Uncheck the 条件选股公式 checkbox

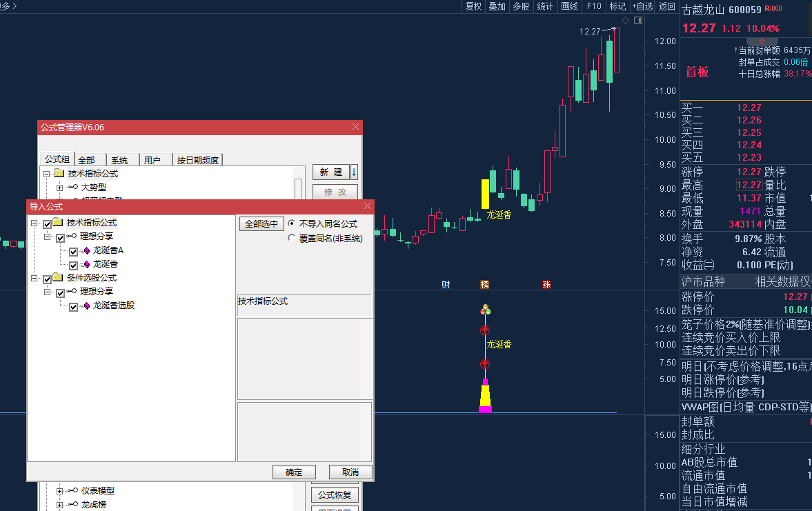pos(47,279)
